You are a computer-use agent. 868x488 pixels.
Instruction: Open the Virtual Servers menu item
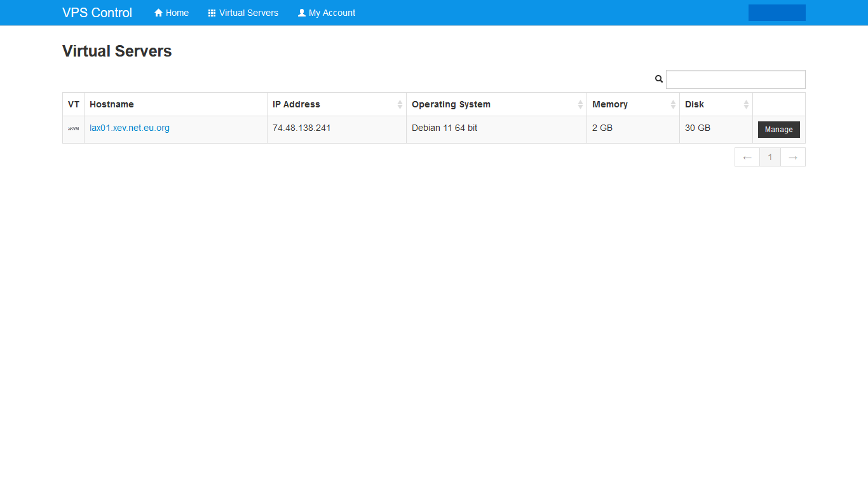click(x=243, y=13)
